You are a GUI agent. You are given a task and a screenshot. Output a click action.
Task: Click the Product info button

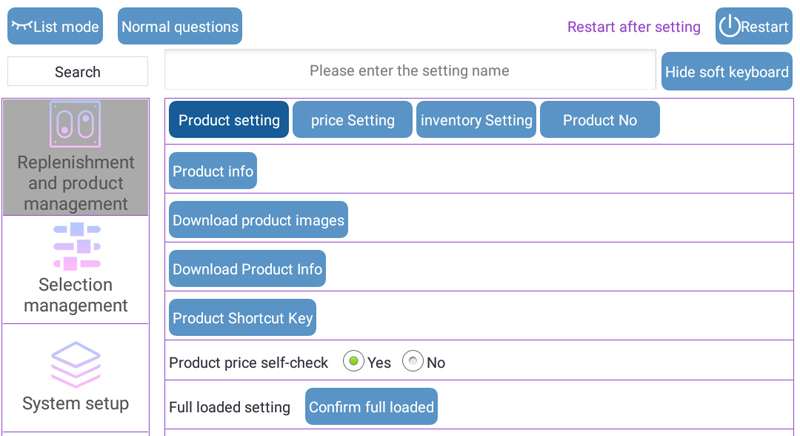(x=213, y=171)
